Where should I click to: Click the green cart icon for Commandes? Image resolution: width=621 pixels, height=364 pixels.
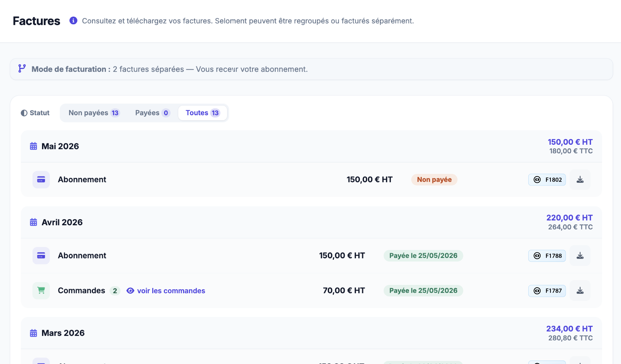(x=41, y=291)
